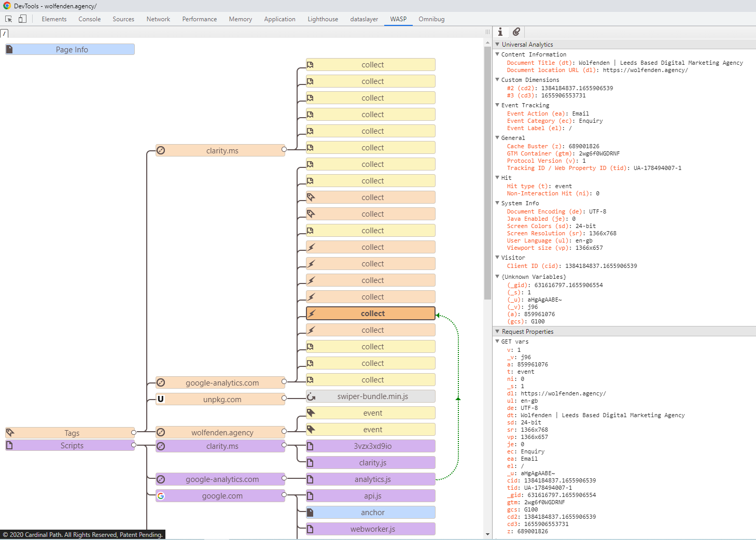Click the inspect element picker icon

click(9, 19)
